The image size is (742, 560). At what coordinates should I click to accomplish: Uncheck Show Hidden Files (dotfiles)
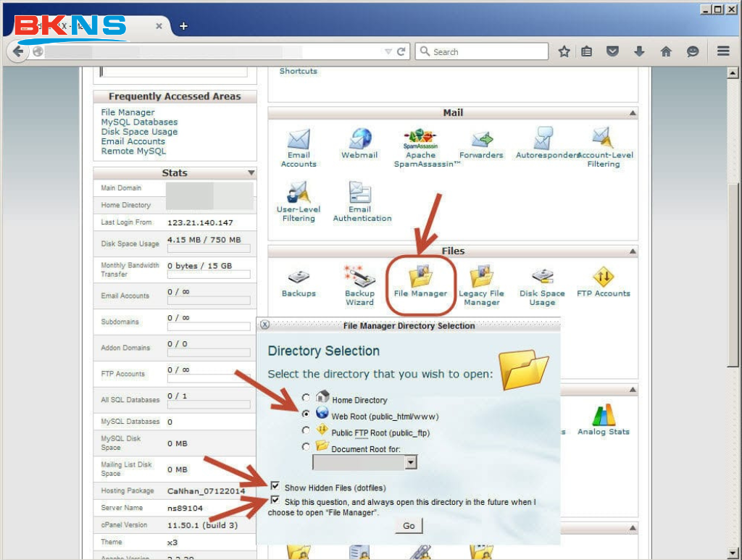coord(275,485)
